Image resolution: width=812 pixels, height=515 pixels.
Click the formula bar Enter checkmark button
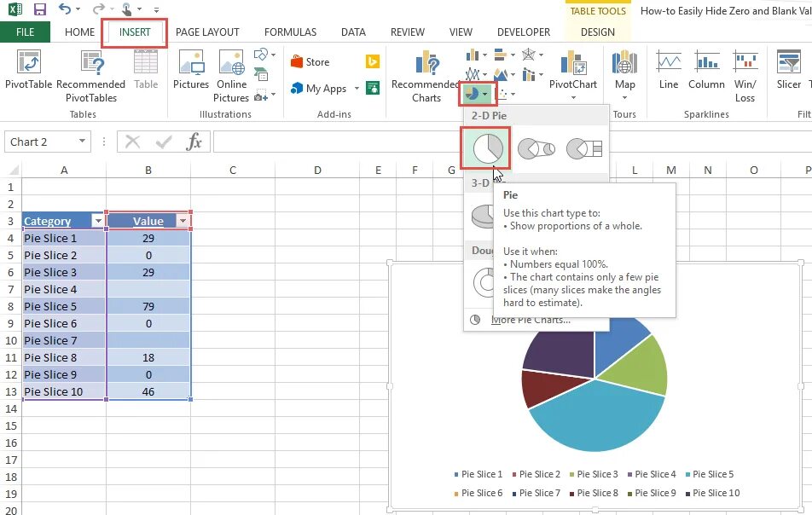[164, 142]
